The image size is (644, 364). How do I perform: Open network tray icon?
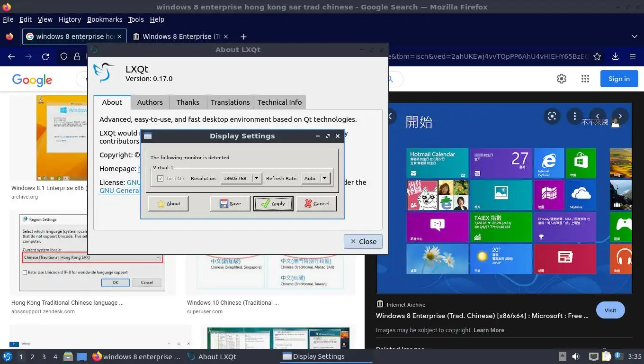point(593,356)
